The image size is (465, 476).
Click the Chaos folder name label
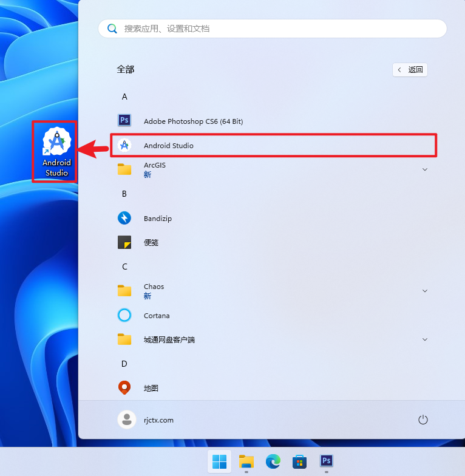tap(154, 287)
